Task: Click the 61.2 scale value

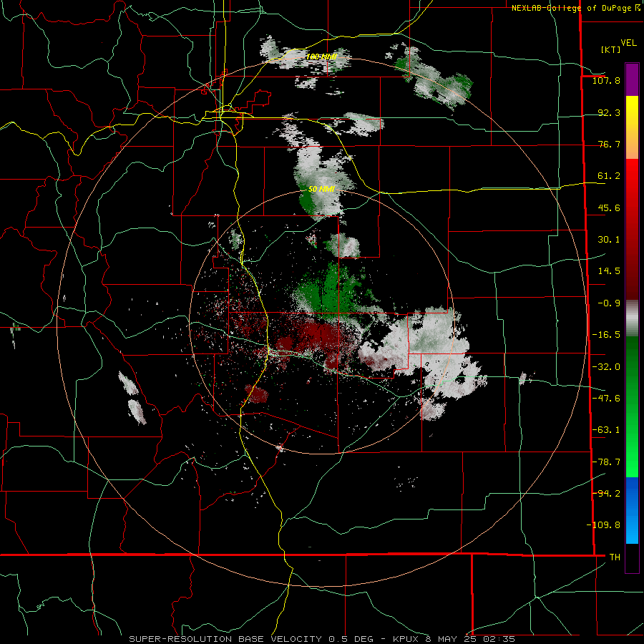Action: (609, 176)
